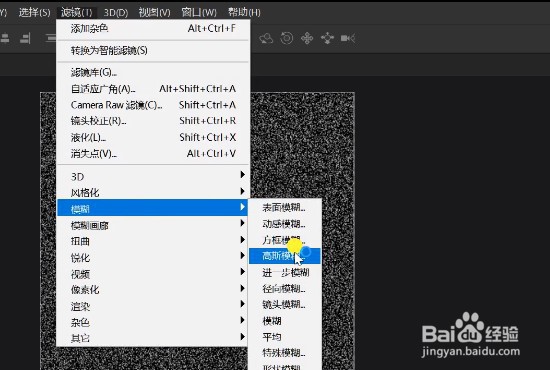
Task: Open Camera Raw 滤镜(C)
Action: point(153,105)
